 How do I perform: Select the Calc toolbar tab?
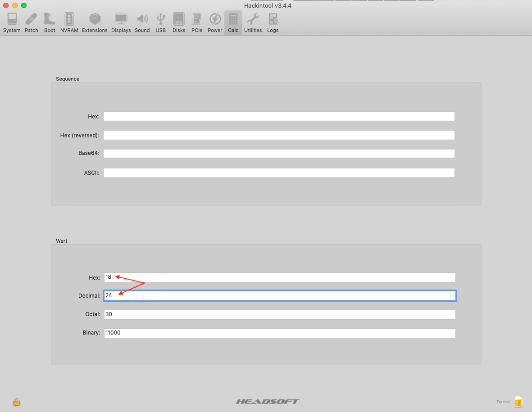pos(233,23)
